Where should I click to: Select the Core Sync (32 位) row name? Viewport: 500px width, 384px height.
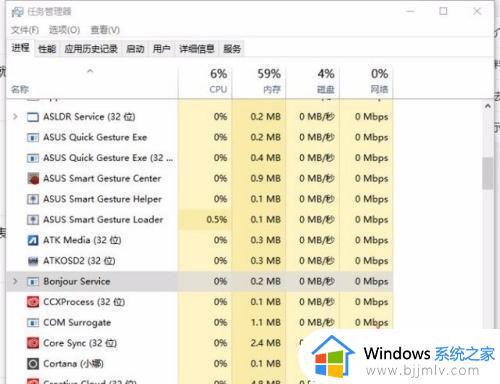click(80, 343)
